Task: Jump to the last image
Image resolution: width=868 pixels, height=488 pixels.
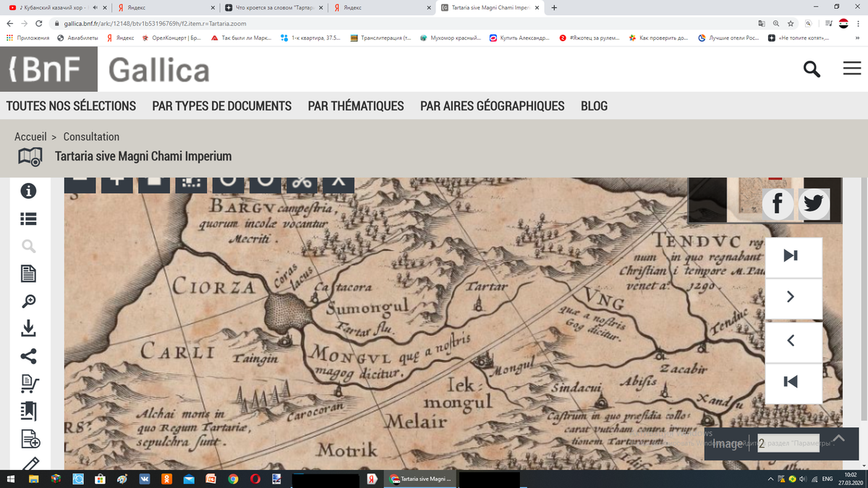Action: pyautogui.click(x=793, y=256)
